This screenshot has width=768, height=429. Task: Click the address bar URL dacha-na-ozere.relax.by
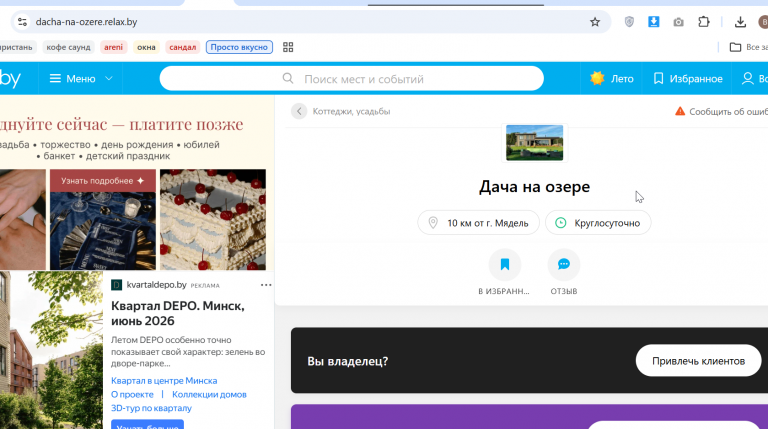pyautogui.click(x=86, y=22)
